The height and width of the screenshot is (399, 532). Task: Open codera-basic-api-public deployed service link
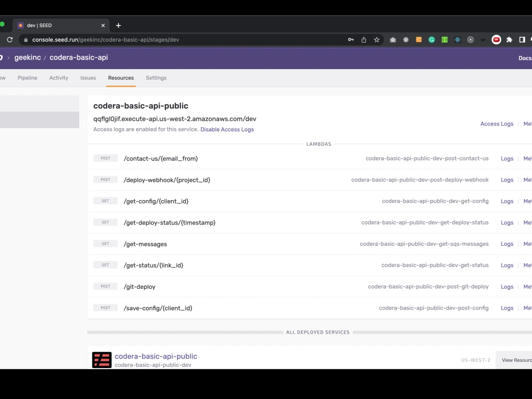coord(156,356)
